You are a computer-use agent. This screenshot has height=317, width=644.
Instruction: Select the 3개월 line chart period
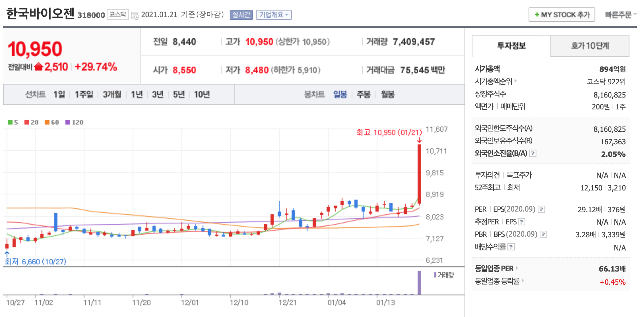click(112, 95)
